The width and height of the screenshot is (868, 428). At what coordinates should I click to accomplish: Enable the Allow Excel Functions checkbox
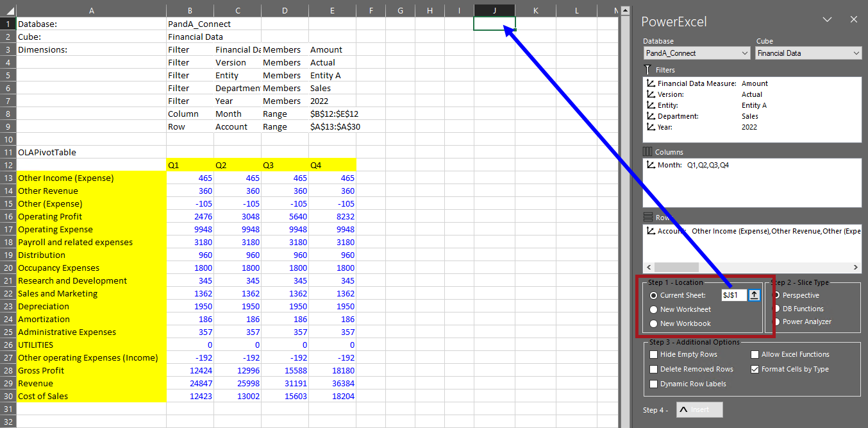755,354
